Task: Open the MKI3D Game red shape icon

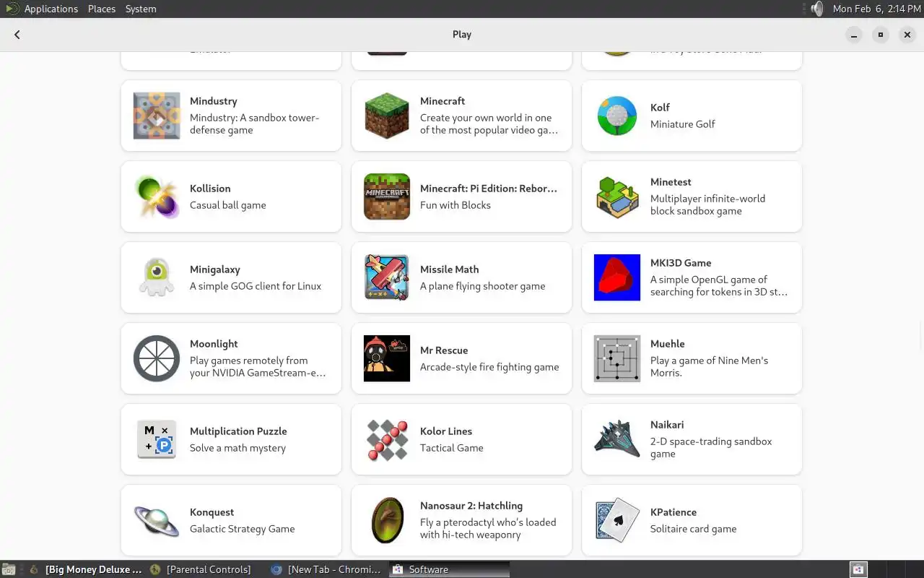Action: (x=617, y=277)
